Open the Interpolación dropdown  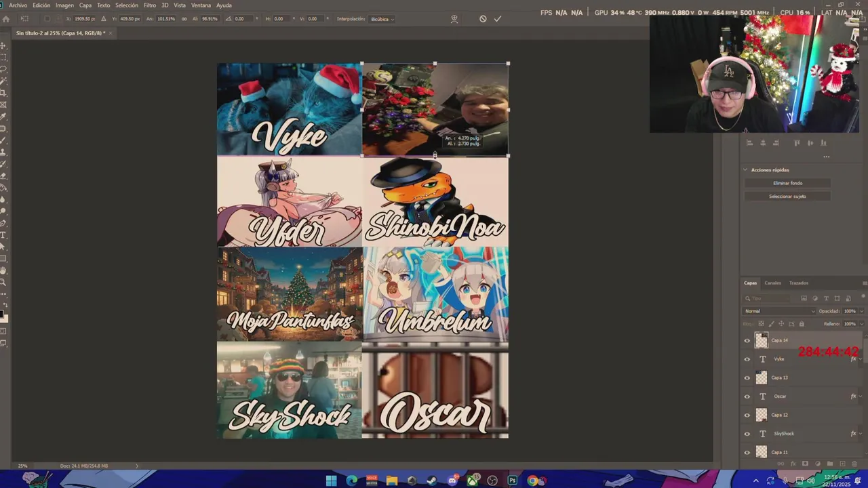(382, 19)
